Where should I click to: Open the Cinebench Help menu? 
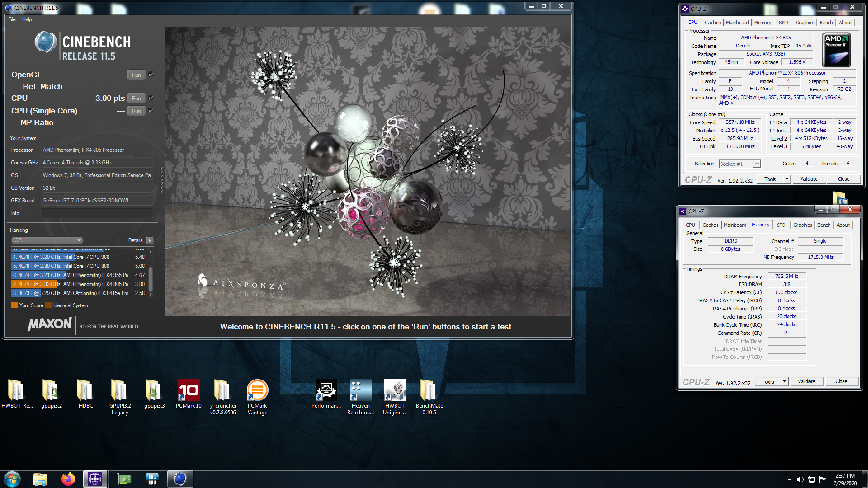tap(27, 19)
